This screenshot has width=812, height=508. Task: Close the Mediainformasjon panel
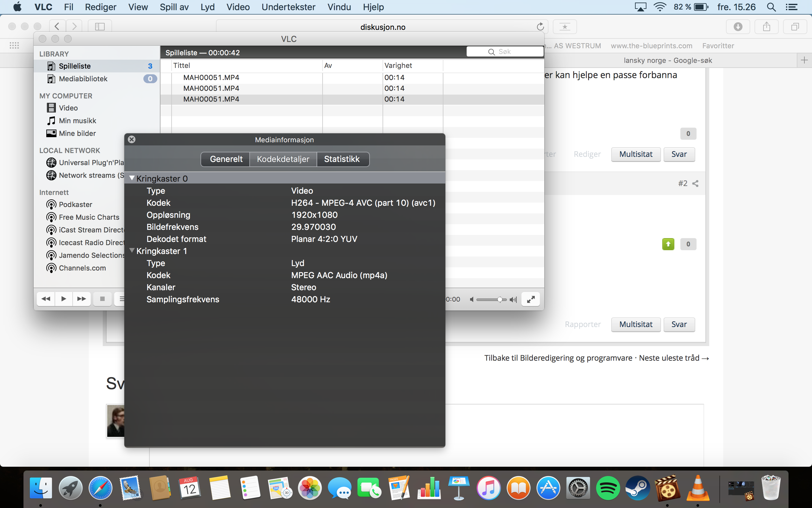[132, 139]
